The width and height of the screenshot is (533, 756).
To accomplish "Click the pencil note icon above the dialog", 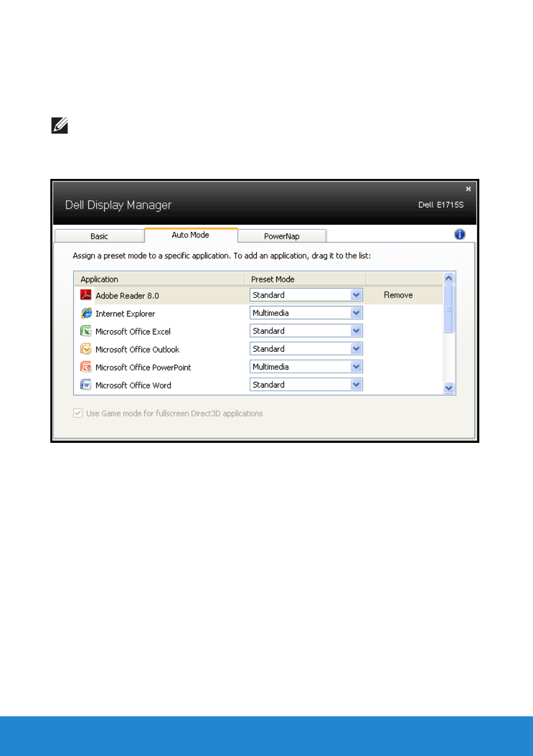I will [x=60, y=125].
